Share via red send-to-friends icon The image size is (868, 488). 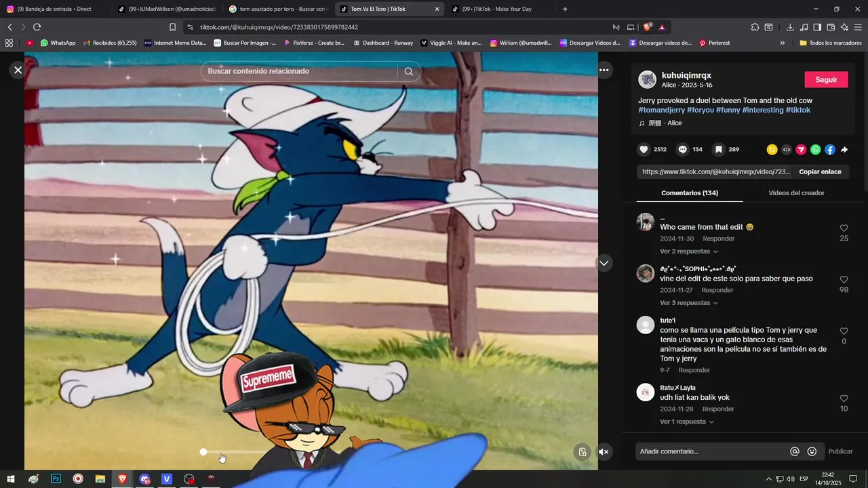click(x=801, y=150)
